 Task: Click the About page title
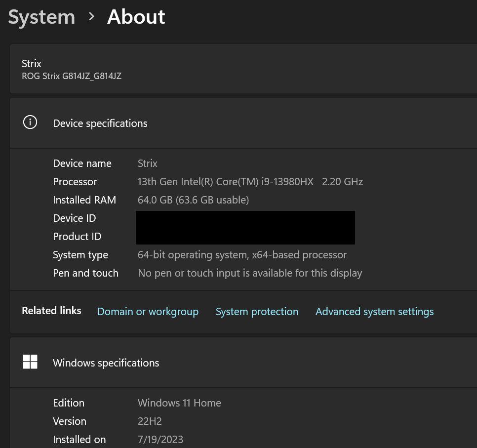(136, 17)
